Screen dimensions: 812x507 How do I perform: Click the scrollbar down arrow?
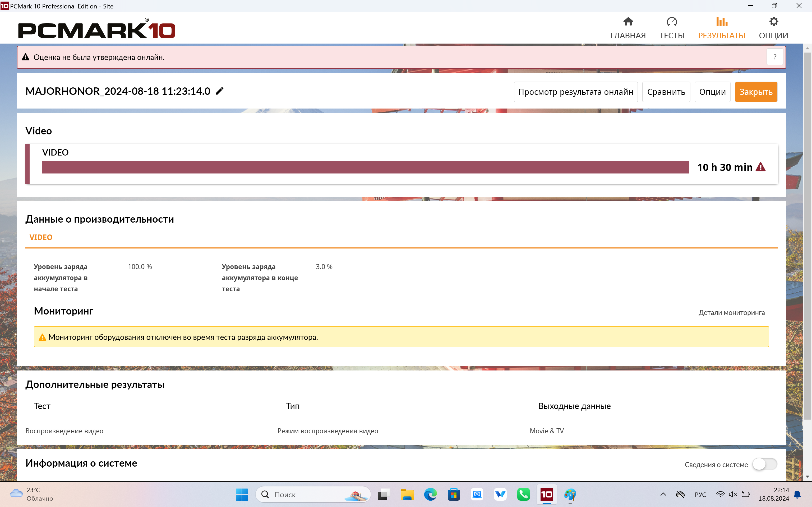click(807, 476)
